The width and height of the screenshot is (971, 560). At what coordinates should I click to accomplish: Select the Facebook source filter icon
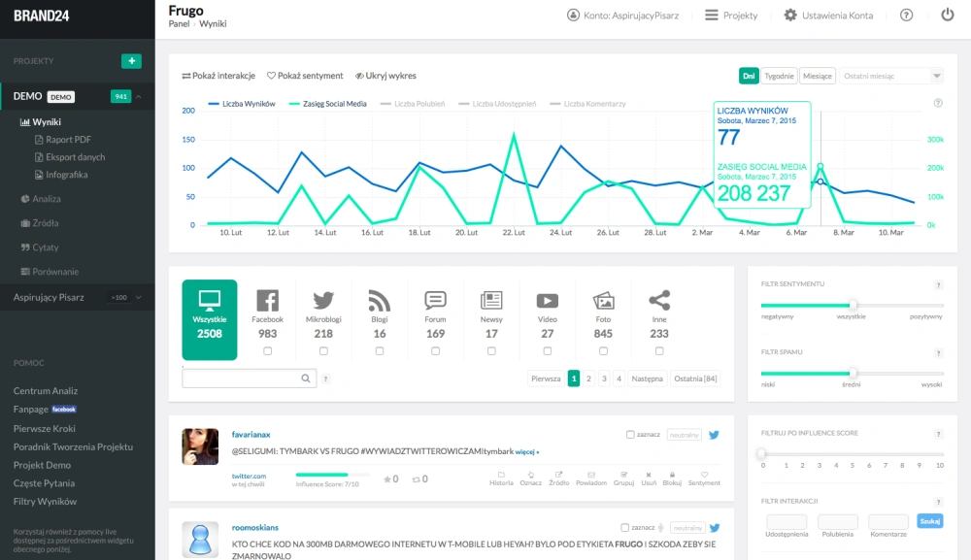(x=267, y=302)
